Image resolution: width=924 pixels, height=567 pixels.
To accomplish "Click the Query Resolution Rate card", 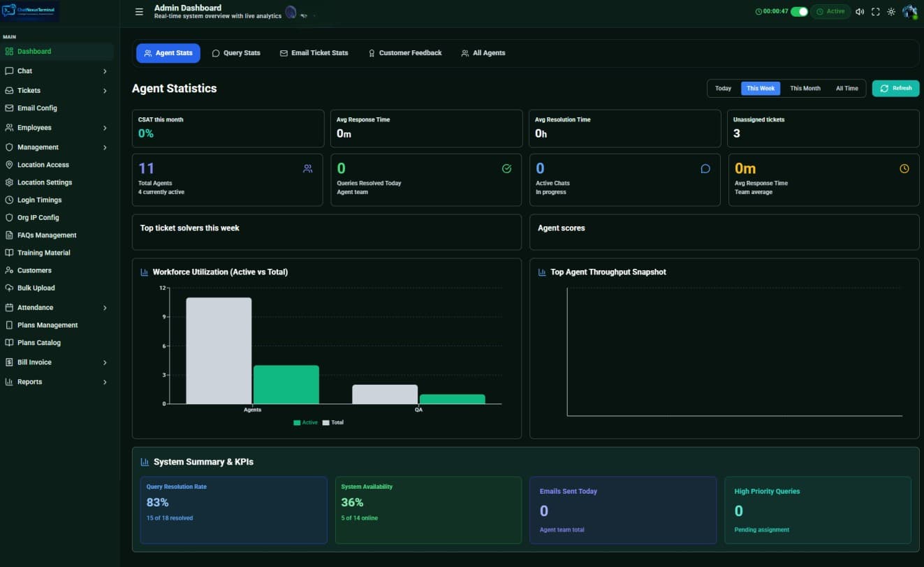I will (234, 510).
